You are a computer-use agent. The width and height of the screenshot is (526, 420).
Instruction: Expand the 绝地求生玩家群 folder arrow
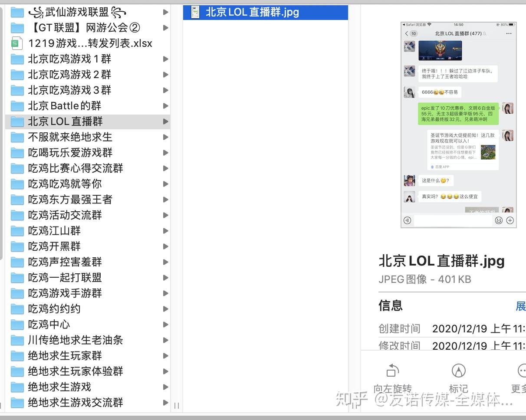165,356
